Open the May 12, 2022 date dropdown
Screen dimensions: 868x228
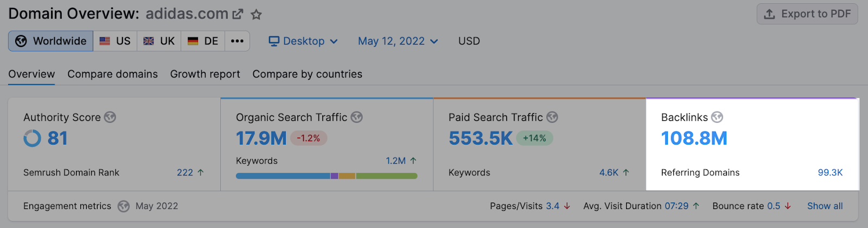[398, 41]
